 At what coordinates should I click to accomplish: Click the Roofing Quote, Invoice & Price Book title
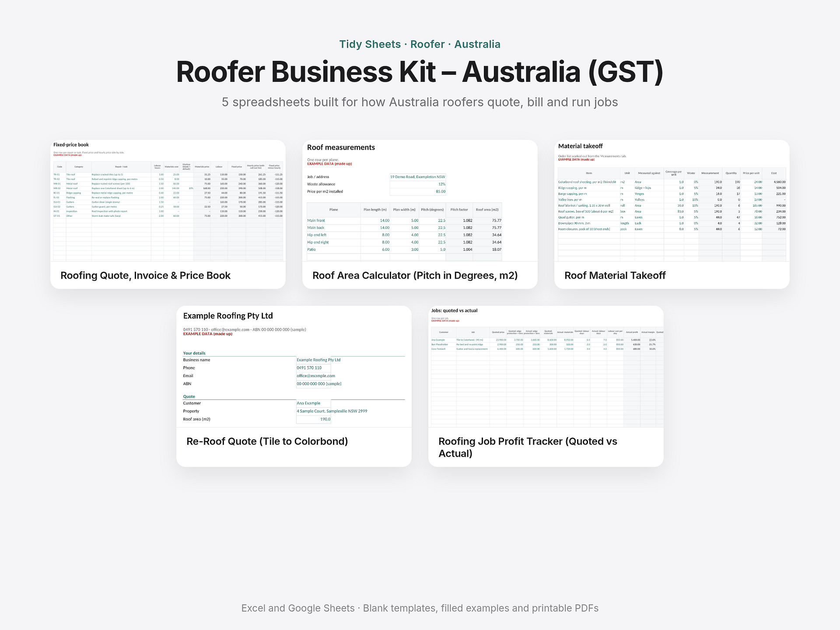coord(145,276)
